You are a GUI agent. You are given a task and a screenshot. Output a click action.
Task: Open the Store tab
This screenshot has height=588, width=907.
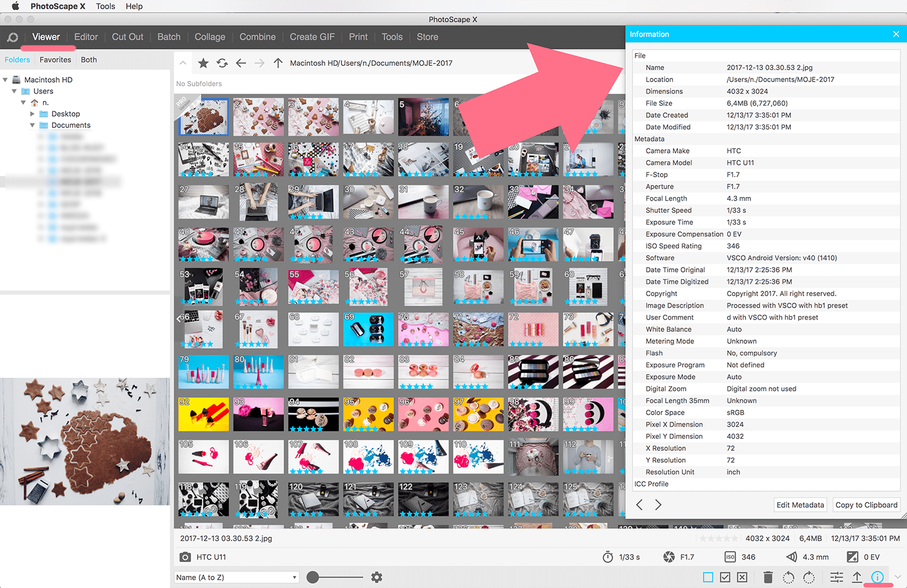pyautogui.click(x=427, y=37)
